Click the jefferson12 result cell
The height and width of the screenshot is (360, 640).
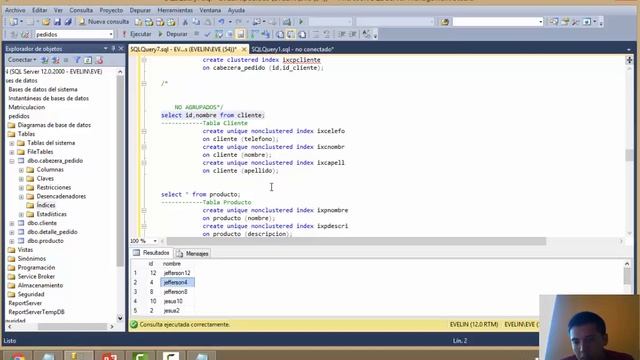[177, 273]
